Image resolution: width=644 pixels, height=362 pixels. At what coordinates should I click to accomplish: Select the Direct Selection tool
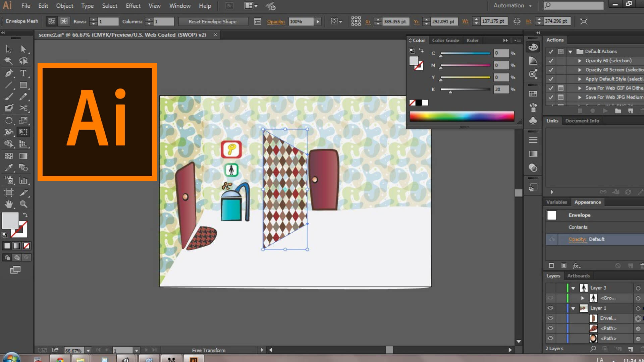tap(23, 49)
